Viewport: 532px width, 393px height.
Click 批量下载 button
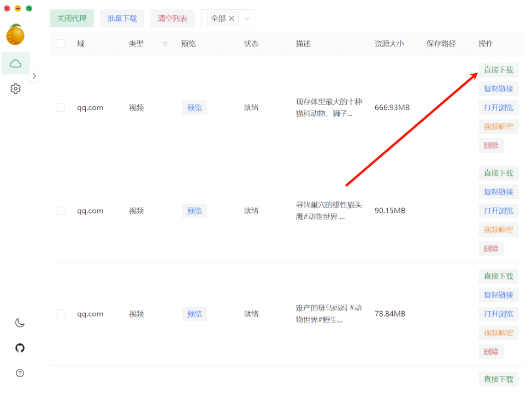(x=122, y=19)
